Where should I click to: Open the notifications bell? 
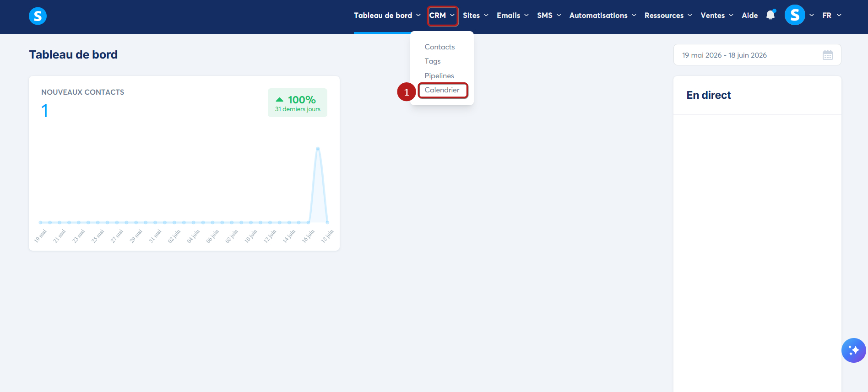point(771,15)
